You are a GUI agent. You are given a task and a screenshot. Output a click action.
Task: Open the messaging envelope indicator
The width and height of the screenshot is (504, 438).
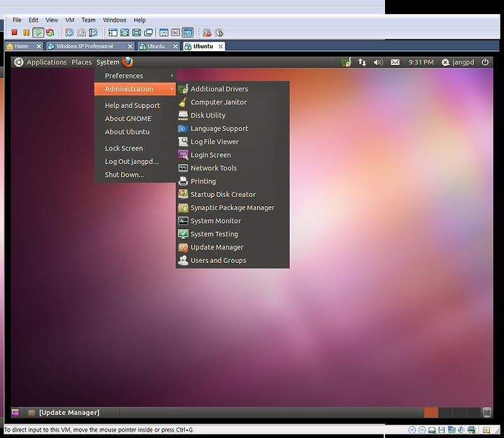(x=395, y=62)
